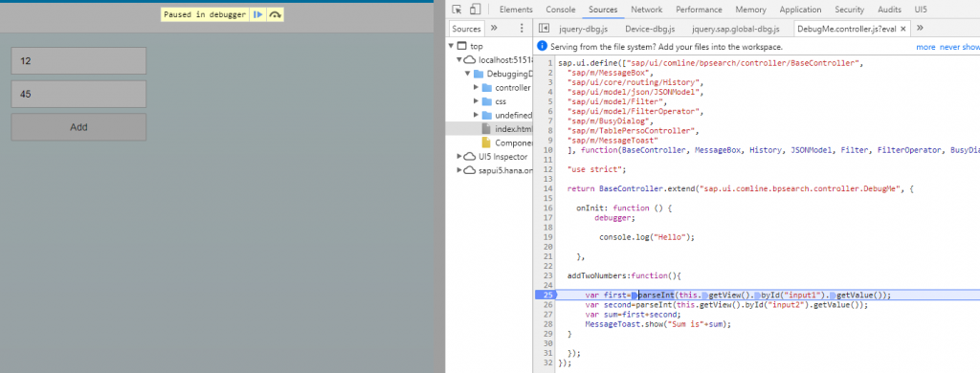Toggle the device toolbar icon

[x=475, y=10]
